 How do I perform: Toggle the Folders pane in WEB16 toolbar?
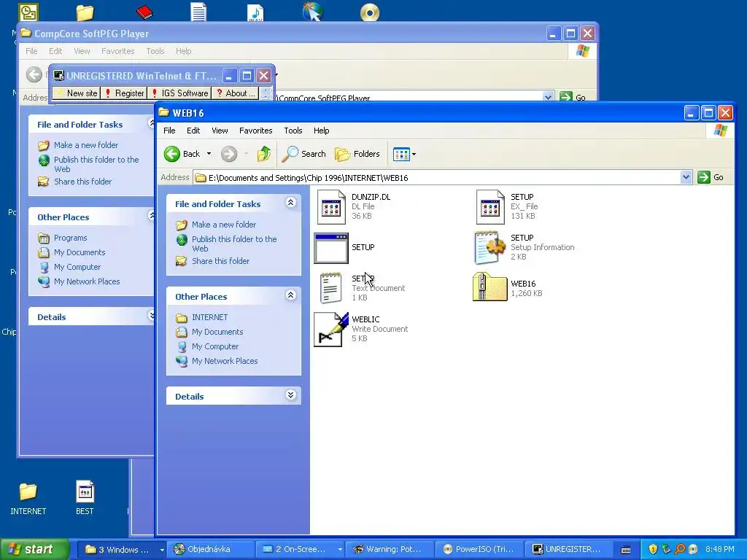click(357, 154)
